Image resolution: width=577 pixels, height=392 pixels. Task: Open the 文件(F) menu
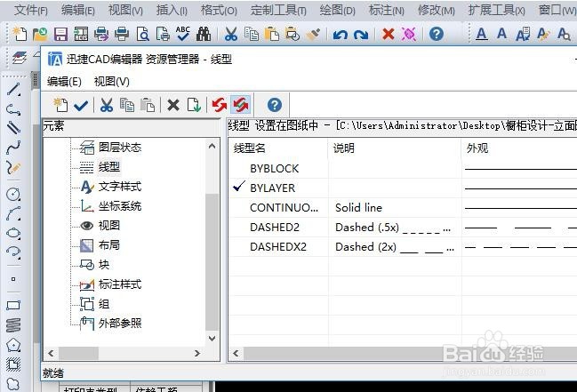coord(31,11)
